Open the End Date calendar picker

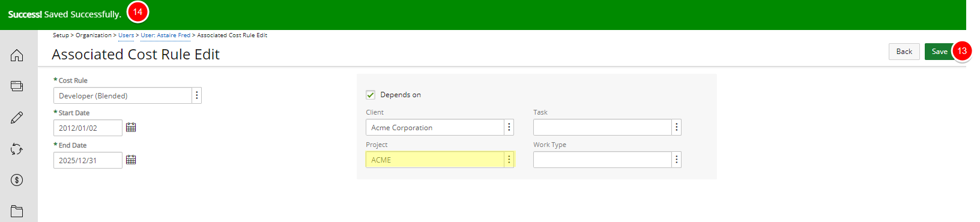point(131,160)
